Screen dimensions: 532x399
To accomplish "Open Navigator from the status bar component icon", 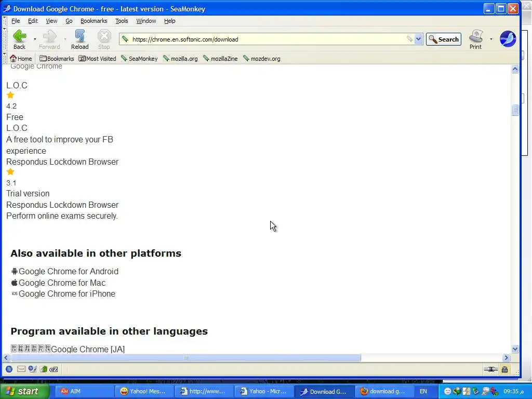I will [x=9, y=369].
